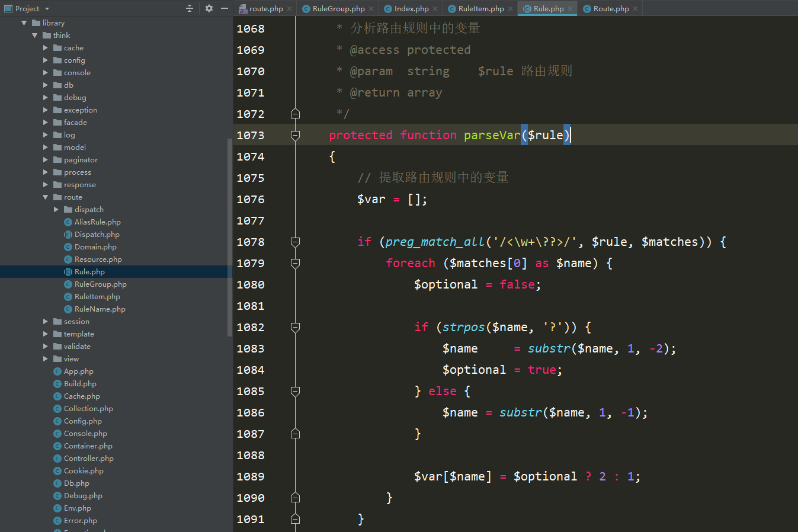Click the Env.php class icon
Image resolution: width=798 pixels, height=532 pixels.
(x=57, y=508)
